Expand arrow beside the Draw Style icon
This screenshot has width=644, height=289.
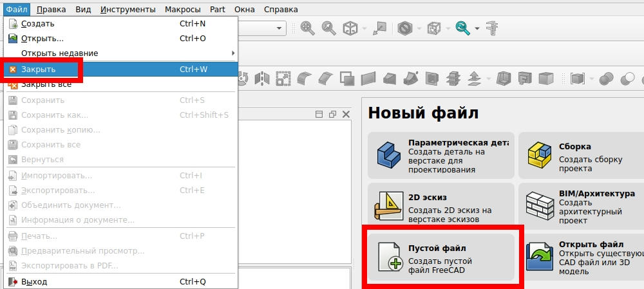tap(419, 29)
